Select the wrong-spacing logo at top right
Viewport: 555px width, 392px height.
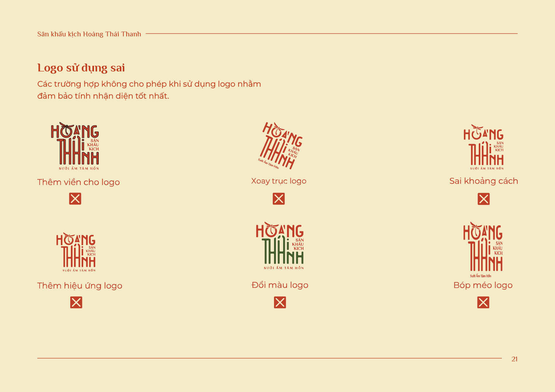click(483, 147)
